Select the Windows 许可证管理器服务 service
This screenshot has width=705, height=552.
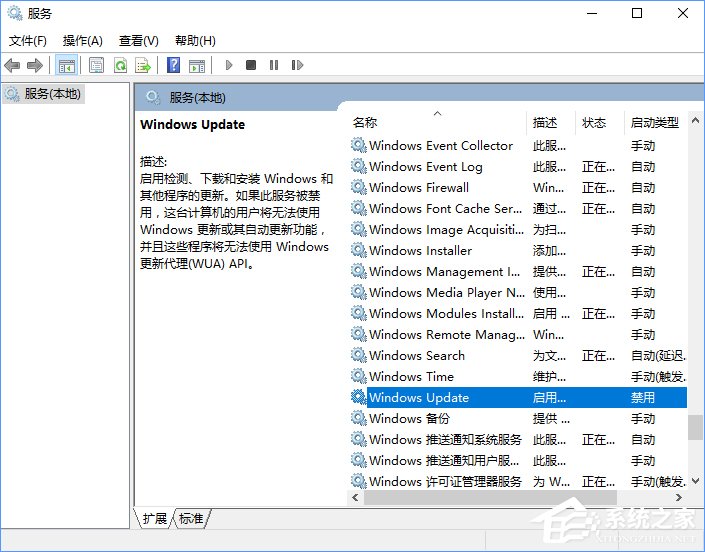(x=518, y=481)
